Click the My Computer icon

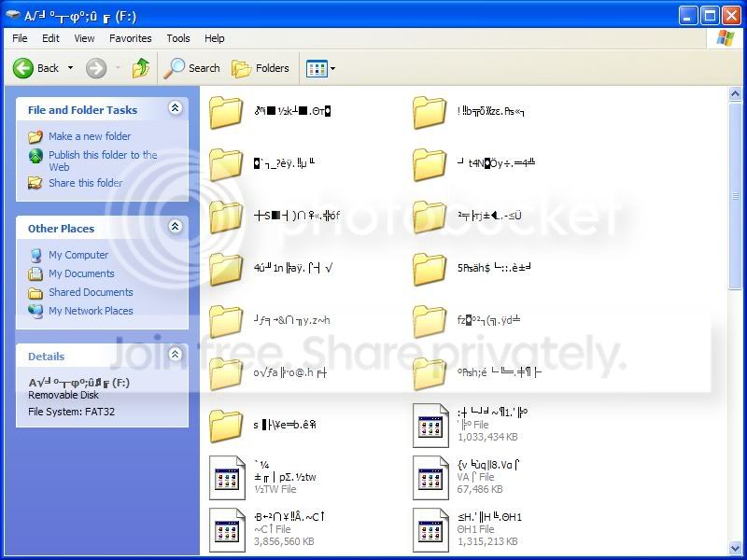[35, 256]
